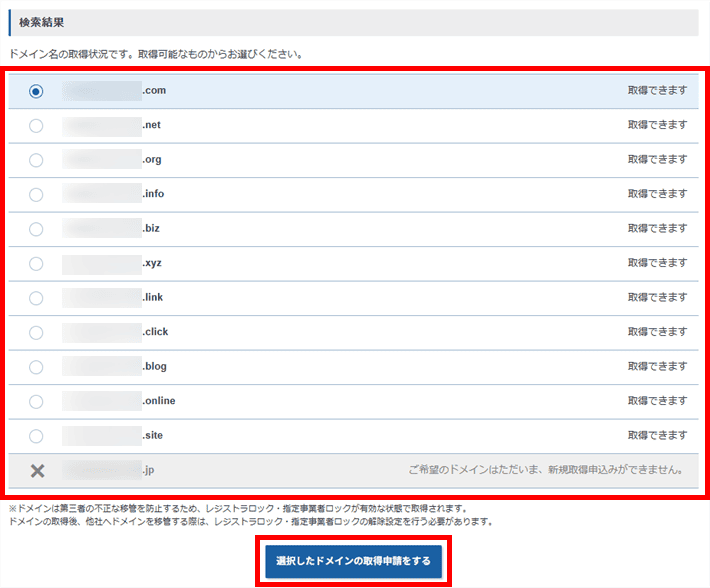Click the .jp unavailable message text
Screen dimensions: 710x588
coord(546,470)
